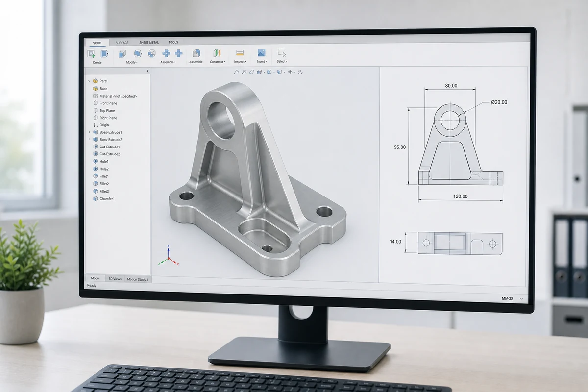Open the Assemble dropdown with arrow
588x392 pixels.
click(167, 62)
